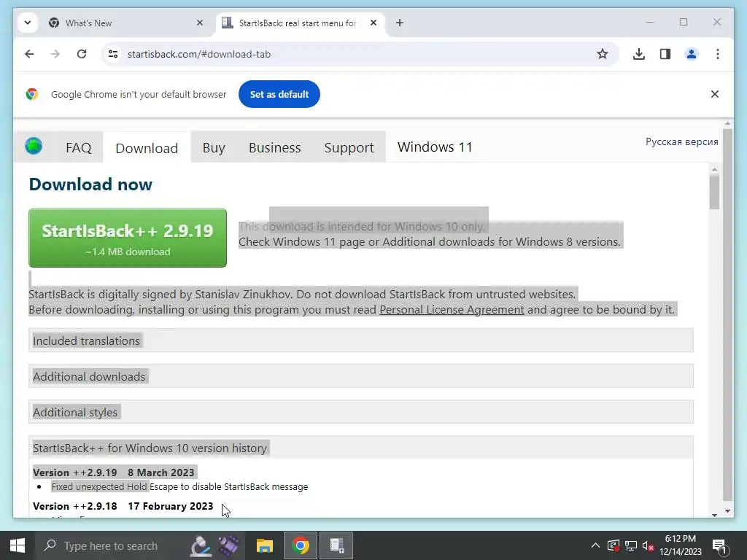Open the Support tab
This screenshot has height=560, width=747.
click(x=349, y=147)
